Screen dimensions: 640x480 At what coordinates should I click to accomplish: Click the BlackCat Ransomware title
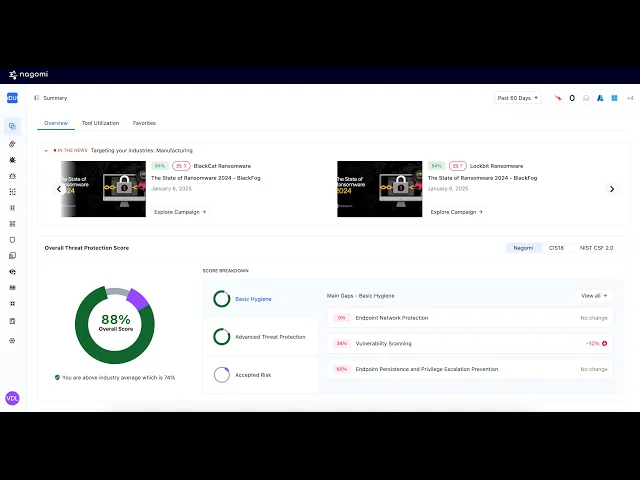pyautogui.click(x=222, y=166)
